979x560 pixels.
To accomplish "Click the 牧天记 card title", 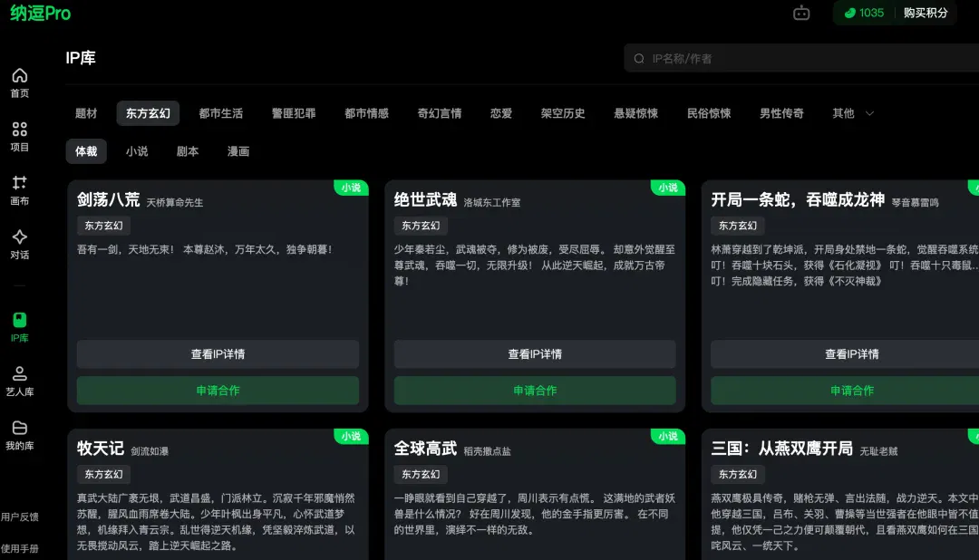I will 101,449.
